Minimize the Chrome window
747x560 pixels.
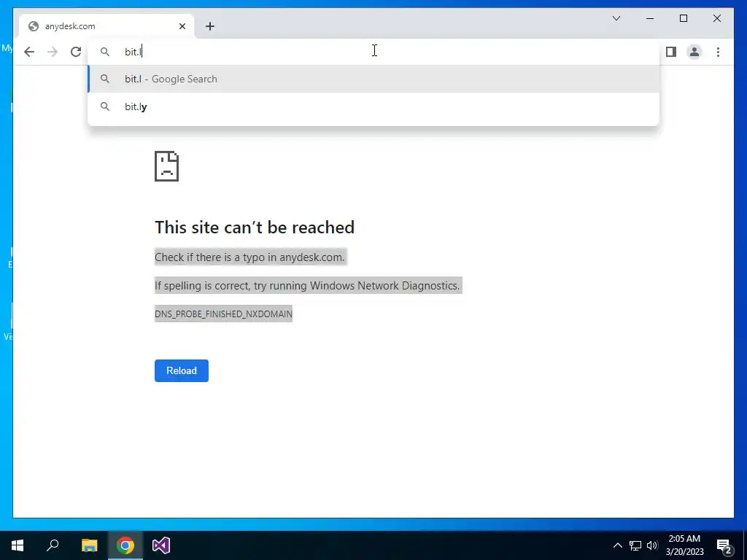650,18
